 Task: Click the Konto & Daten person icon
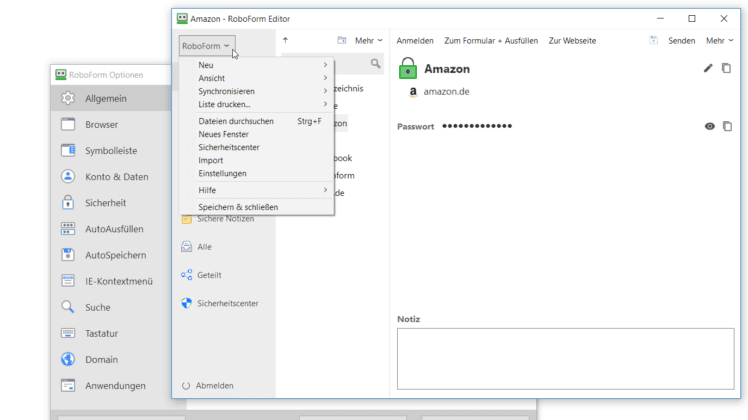tap(68, 176)
